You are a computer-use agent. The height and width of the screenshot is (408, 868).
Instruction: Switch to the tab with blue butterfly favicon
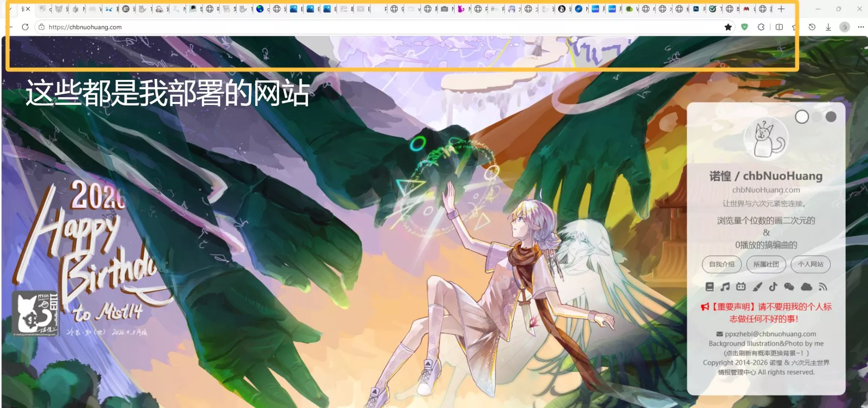tap(109, 9)
